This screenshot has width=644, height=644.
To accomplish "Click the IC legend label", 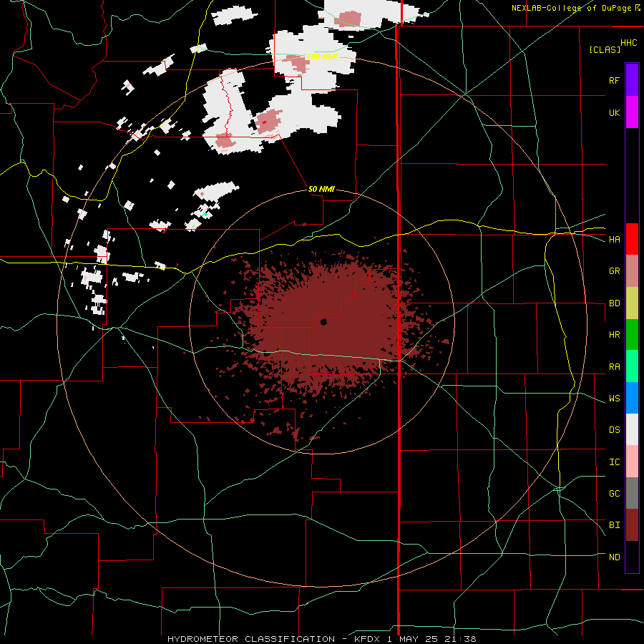I will [x=614, y=462].
